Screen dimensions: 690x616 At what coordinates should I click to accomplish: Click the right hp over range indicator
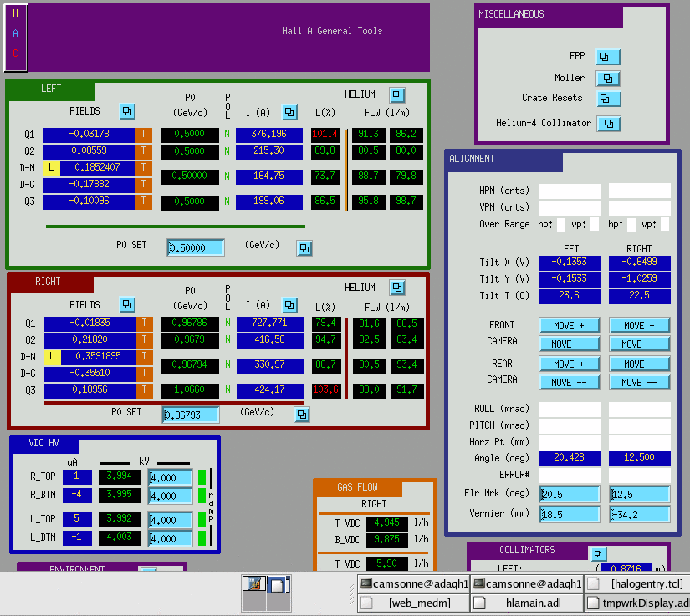pos(631,225)
